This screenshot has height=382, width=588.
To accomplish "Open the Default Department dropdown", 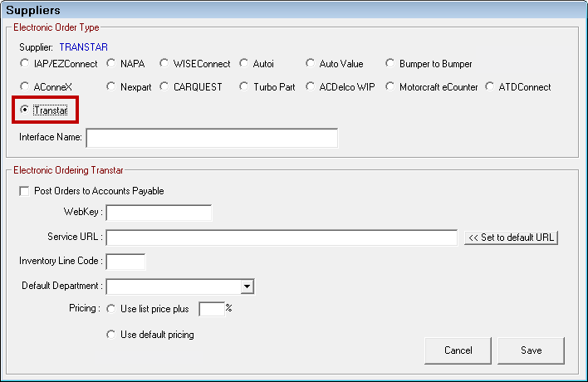I will coord(247,286).
